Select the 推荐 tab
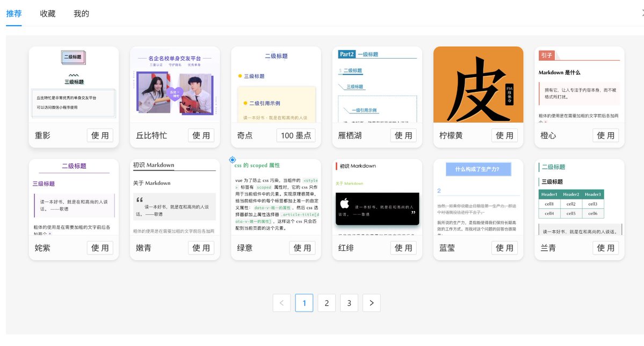 [15, 14]
